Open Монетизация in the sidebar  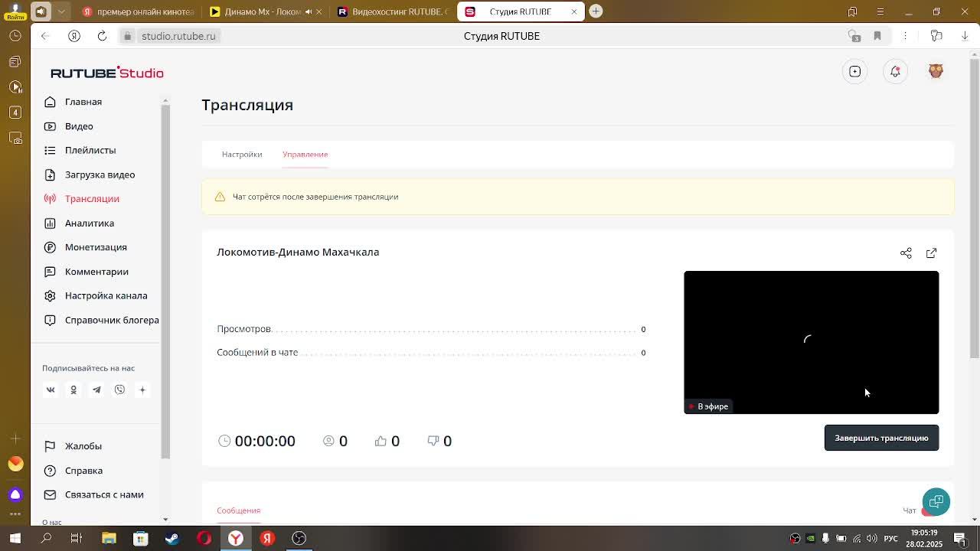click(96, 247)
